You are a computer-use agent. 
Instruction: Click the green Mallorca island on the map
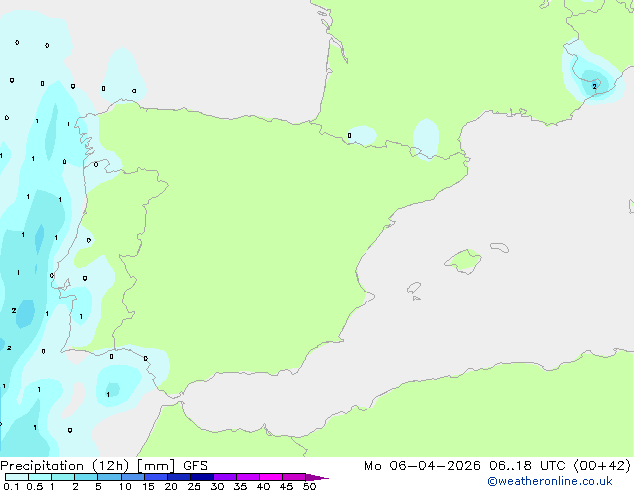(464, 261)
